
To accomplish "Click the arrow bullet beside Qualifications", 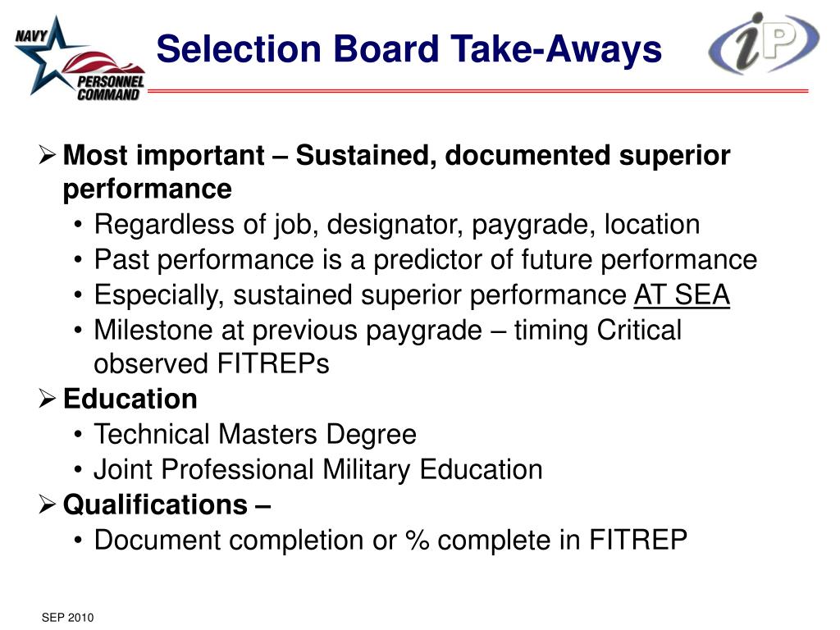I will coord(47,504).
